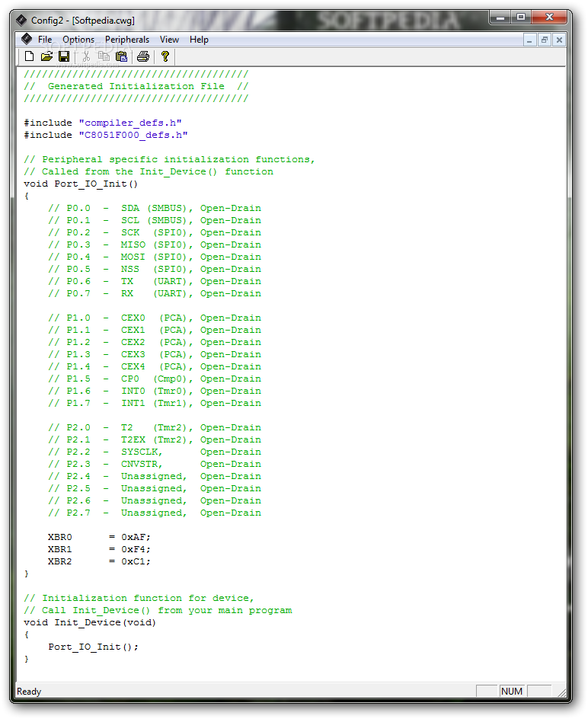Click the P0.7 RX (UART) comment line
The height and width of the screenshot is (719, 588).
point(155,293)
